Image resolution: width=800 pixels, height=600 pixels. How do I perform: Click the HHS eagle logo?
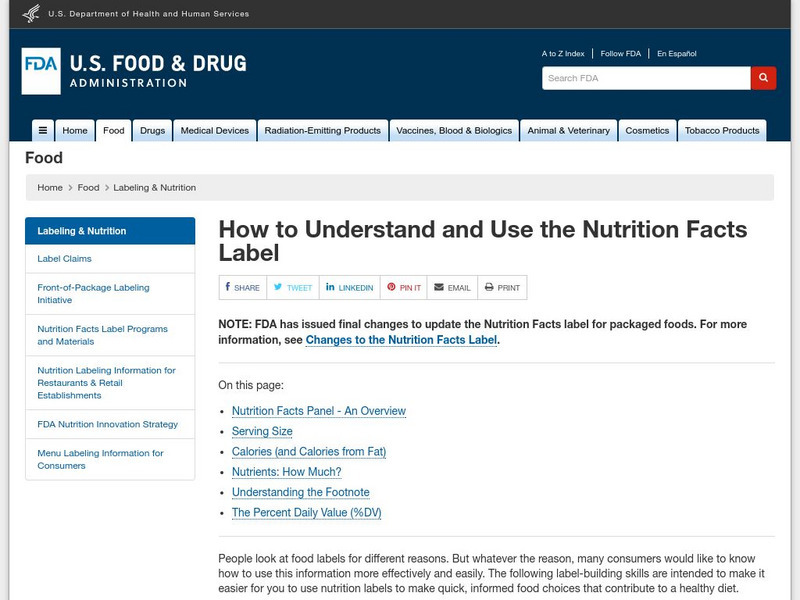[x=31, y=13]
